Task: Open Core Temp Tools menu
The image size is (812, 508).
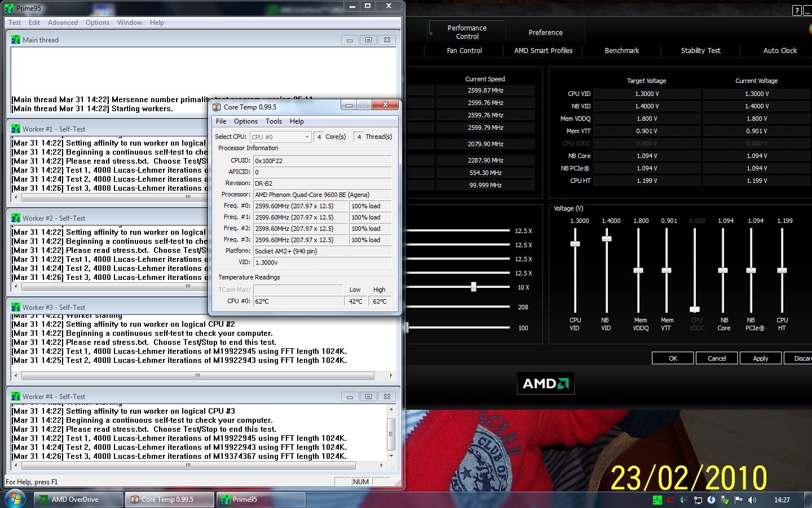Action: [273, 121]
